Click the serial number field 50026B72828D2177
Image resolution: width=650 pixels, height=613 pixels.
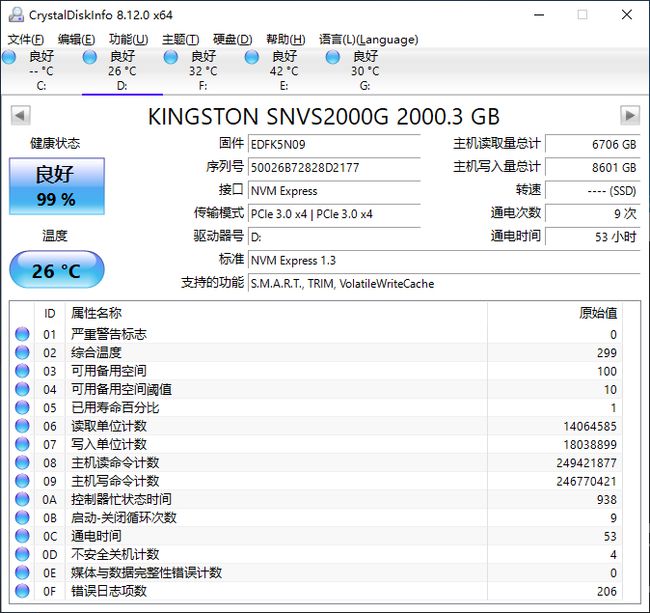tap(334, 167)
